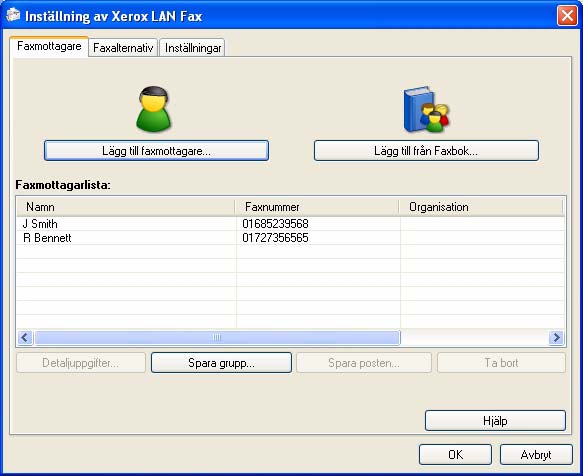Sort list by Faxnummer column header

point(317,207)
